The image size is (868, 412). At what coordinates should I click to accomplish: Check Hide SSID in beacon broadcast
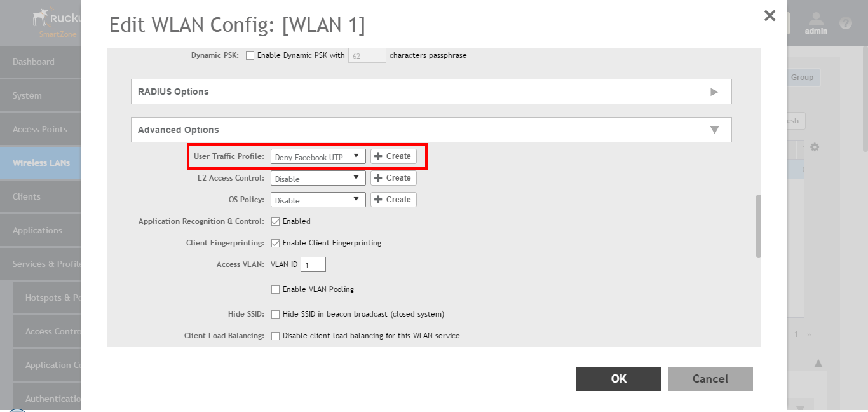(276, 314)
